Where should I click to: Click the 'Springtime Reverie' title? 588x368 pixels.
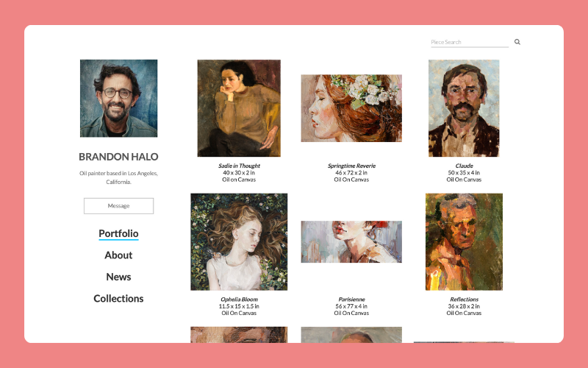click(x=351, y=166)
